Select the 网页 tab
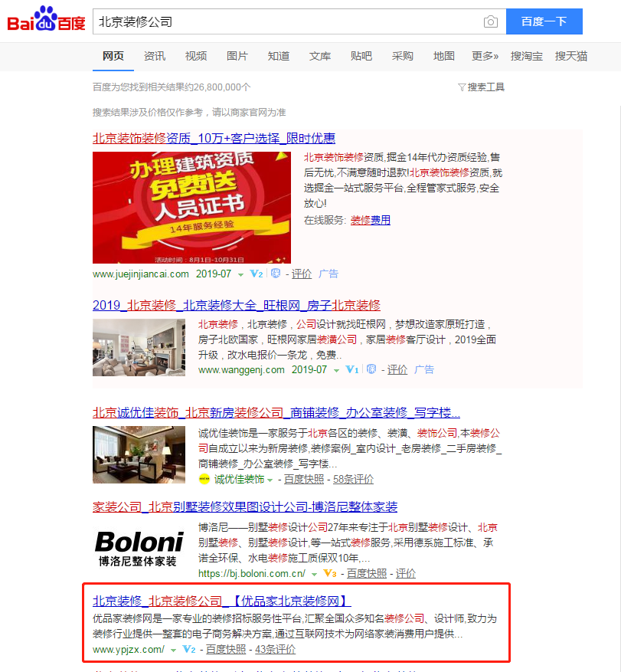The image size is (621, 672). tap(113, 56)
